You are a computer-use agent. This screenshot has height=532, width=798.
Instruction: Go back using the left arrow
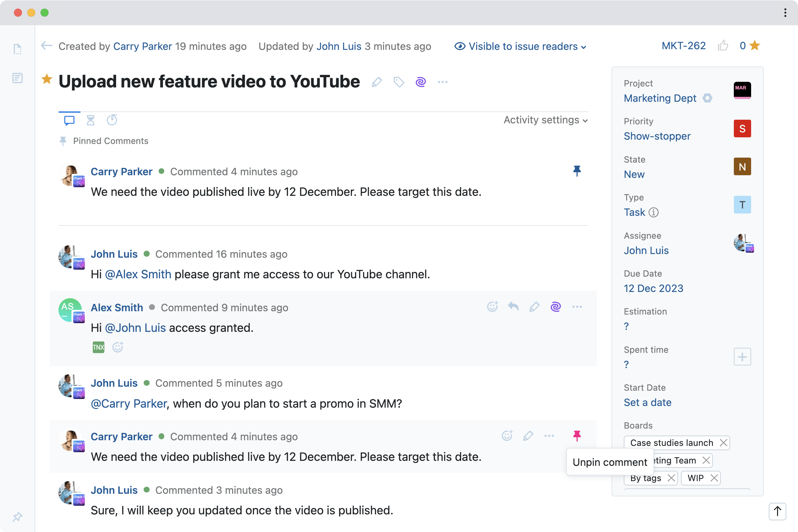47,46
